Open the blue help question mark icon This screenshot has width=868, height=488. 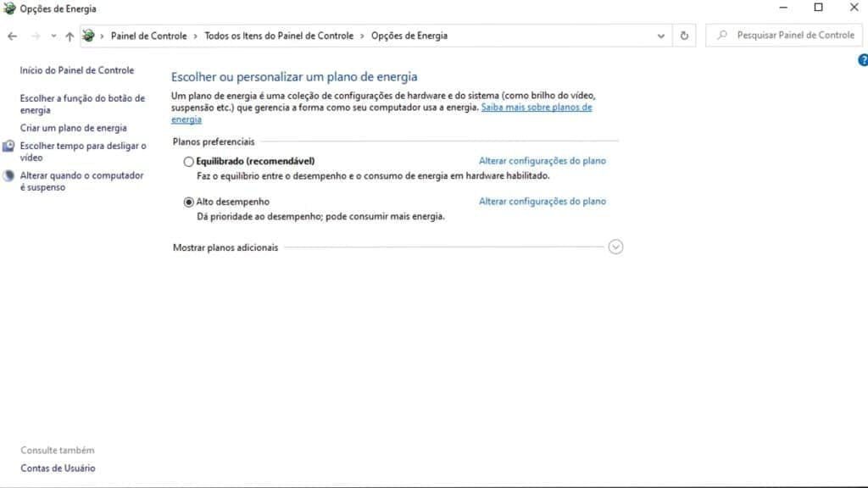(863, 60)
